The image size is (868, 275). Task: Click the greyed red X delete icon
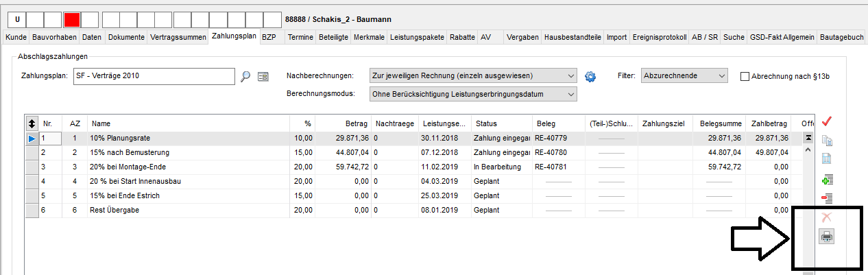[x=827, y=217]
